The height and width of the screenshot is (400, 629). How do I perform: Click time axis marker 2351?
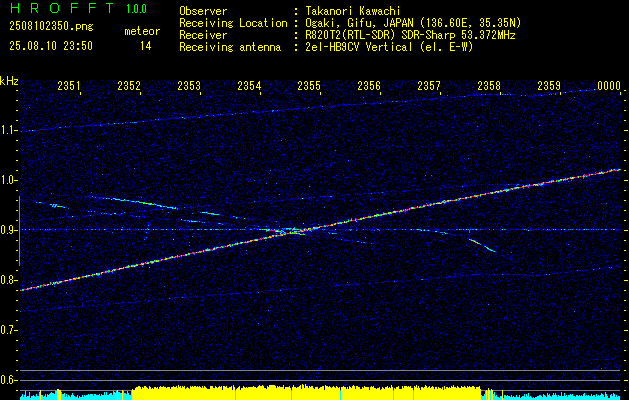tap(69, 86)
